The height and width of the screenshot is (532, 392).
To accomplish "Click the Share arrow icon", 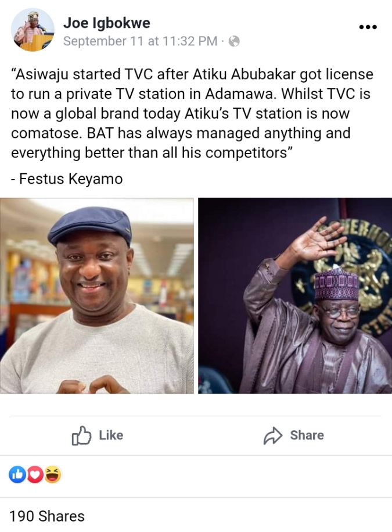I will (273, 435).
